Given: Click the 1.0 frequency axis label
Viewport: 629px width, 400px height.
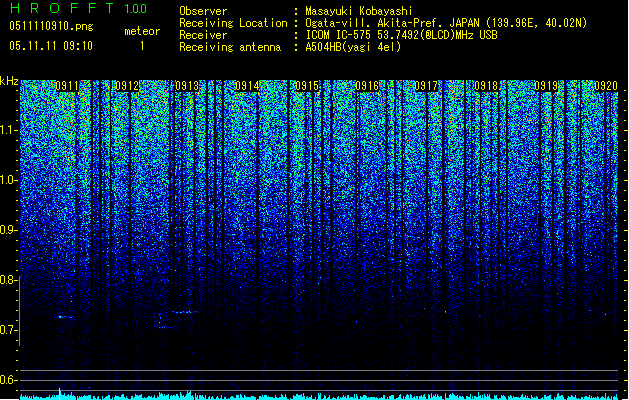Looking at the screenshot, I should click(x=9, y=180).
